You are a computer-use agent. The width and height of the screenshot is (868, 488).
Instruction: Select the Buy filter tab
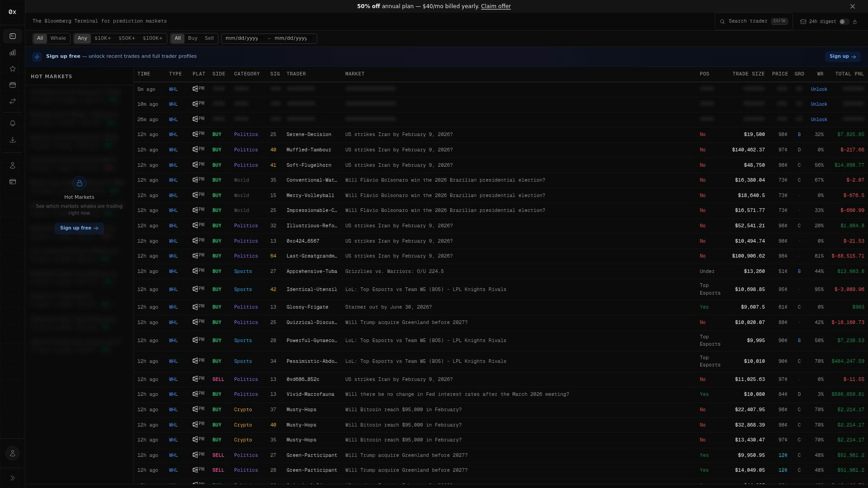coord(193,38)
